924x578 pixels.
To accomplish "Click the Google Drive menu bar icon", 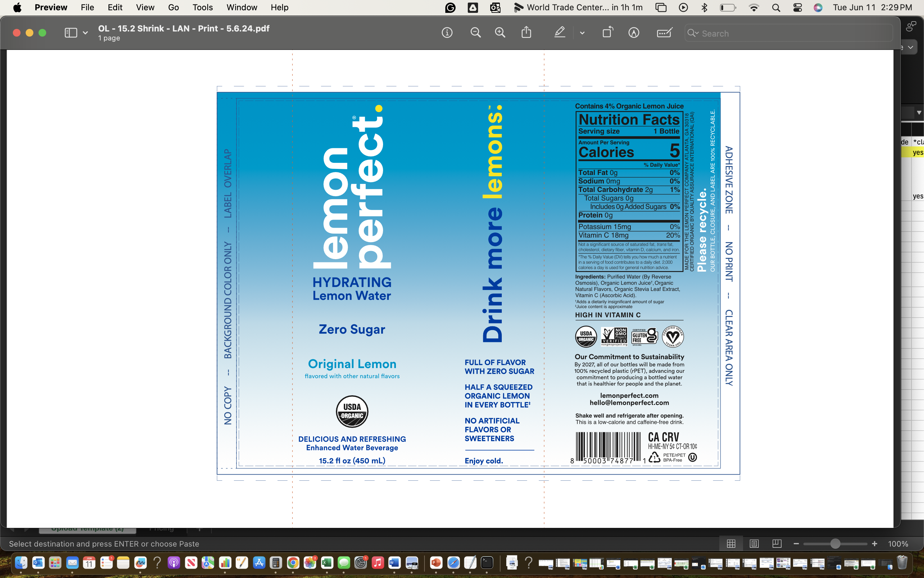I will pyautogui.click(x=473, y=8).
